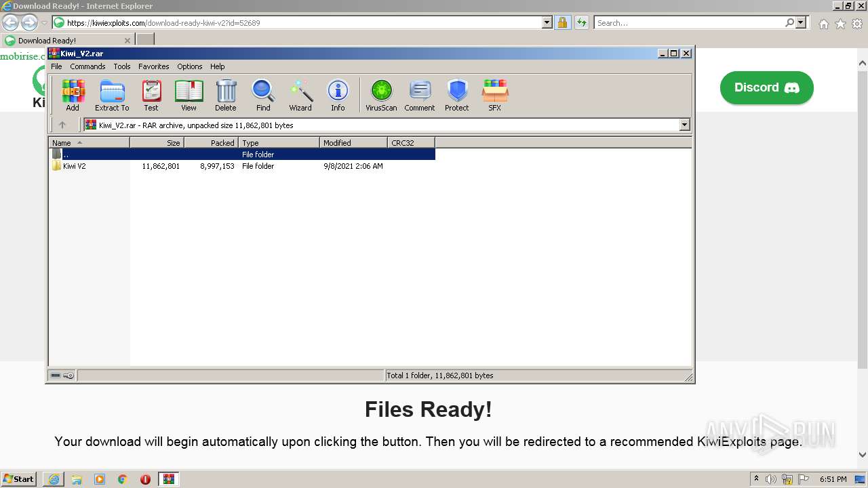Open a new tab in Internet Explorer

pos(145,40)
